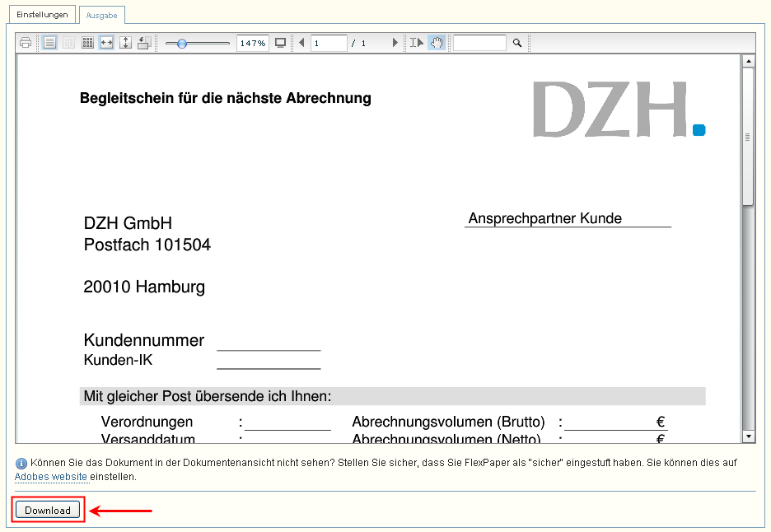Click the 'Kunden-IK' label
The width and height of the screenshot is (771, 532).
[x=118, y=360]
